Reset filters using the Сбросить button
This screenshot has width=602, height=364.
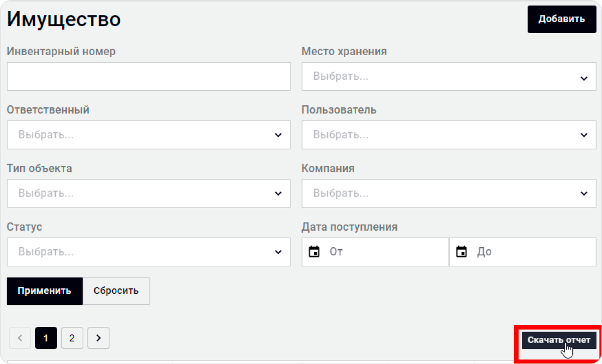pos(116,291)
